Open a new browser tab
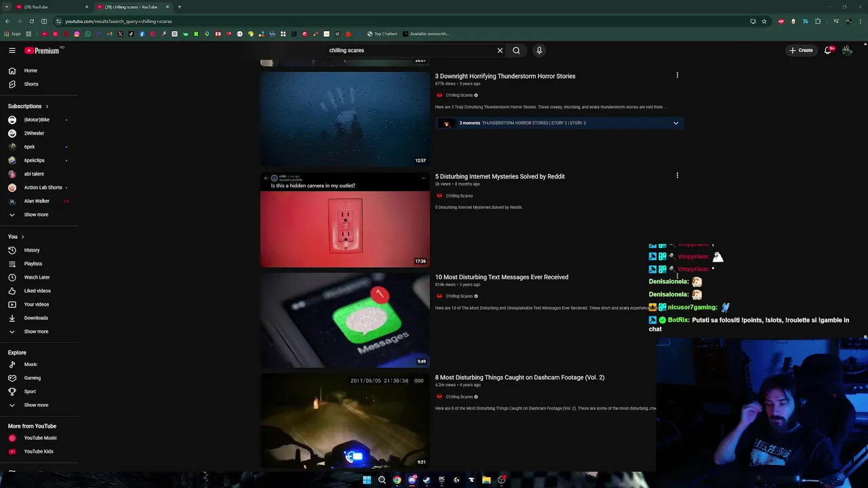 (180, 7)
